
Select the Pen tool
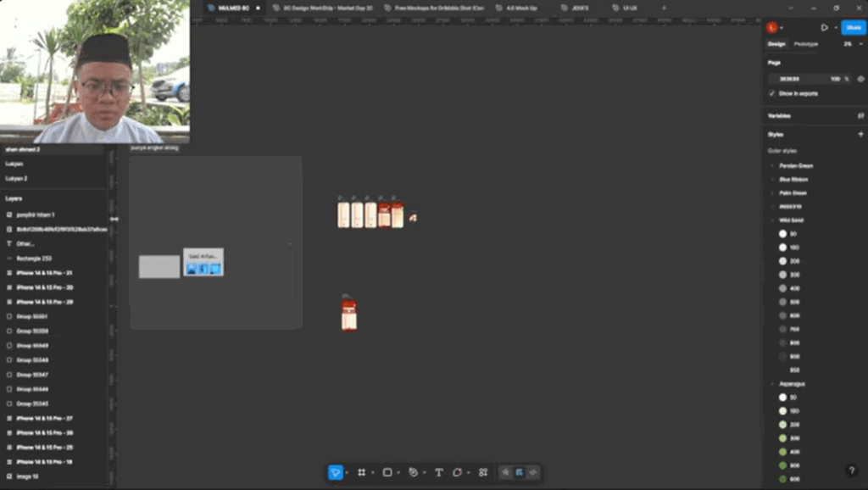tap(413, 472)
